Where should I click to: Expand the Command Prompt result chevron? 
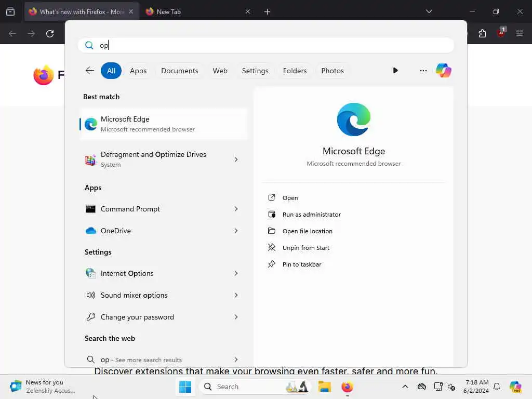(x=236, y=209)
